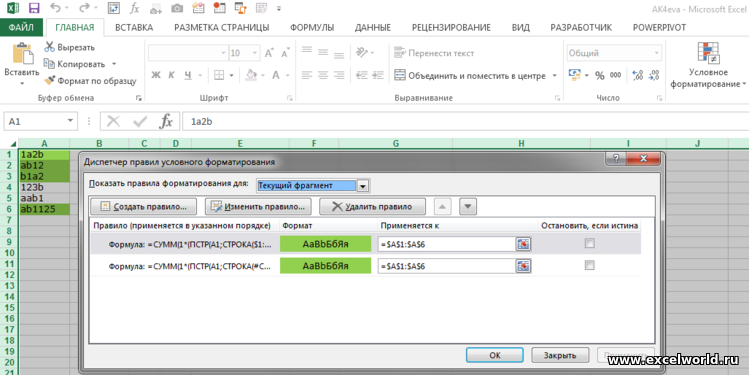The width and height of the screenshot is (749, 375).
Task: Select cell containing ab1125
Action: point(44,209)
